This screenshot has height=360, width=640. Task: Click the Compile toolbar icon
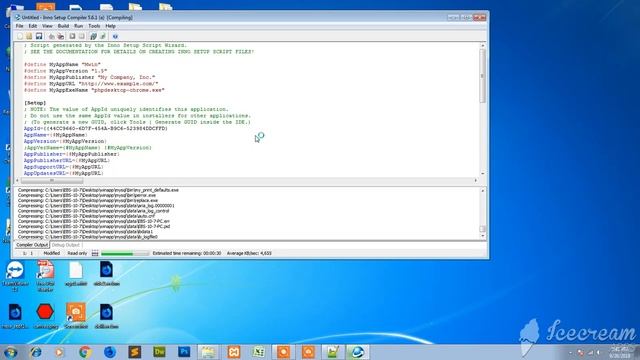(51, 36)
